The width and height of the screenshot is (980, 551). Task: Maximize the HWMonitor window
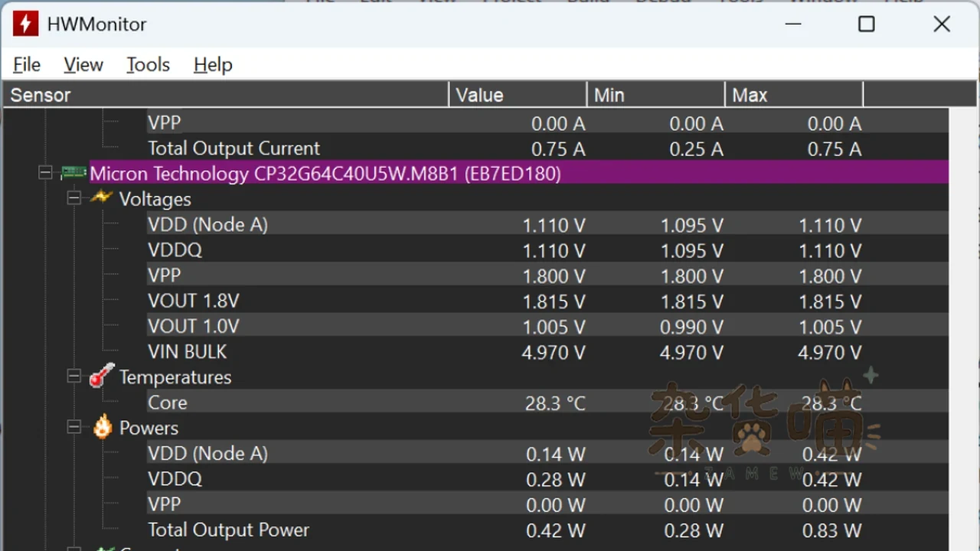click(867, 24)
